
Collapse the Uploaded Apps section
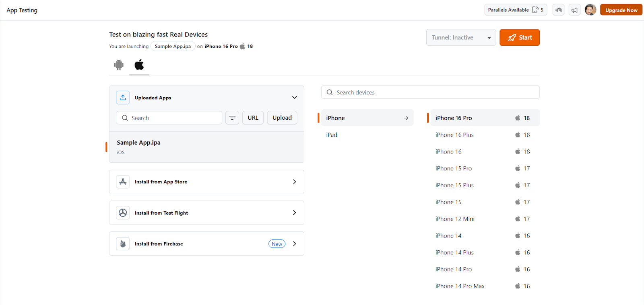[x=294, y=98]
